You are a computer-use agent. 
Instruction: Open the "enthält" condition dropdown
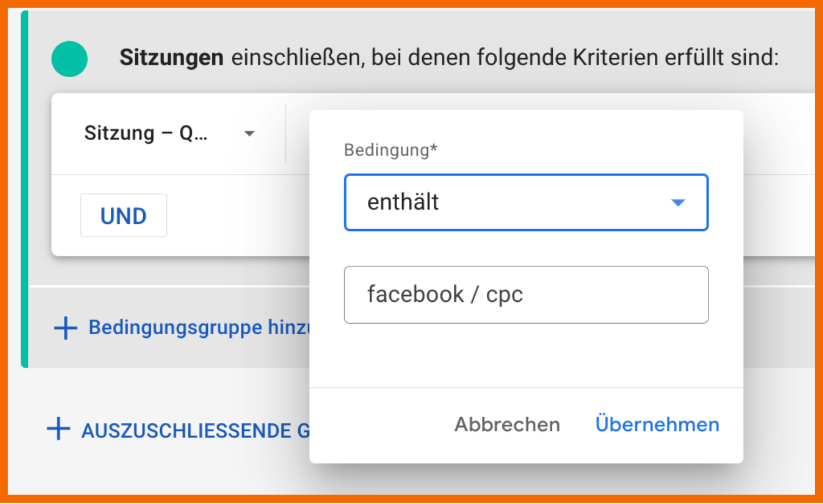526,202
